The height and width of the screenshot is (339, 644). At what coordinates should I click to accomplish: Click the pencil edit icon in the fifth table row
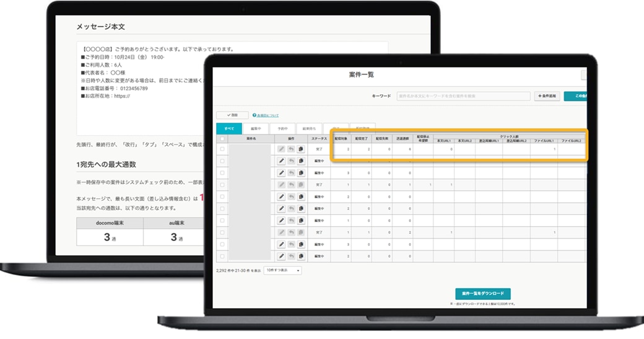tap(281, 197)
